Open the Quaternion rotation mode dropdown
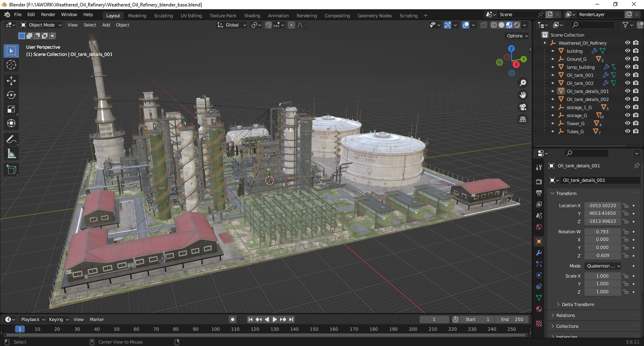Image resolution: width=644 pixels, height=346 pixels. coord(603,266)
